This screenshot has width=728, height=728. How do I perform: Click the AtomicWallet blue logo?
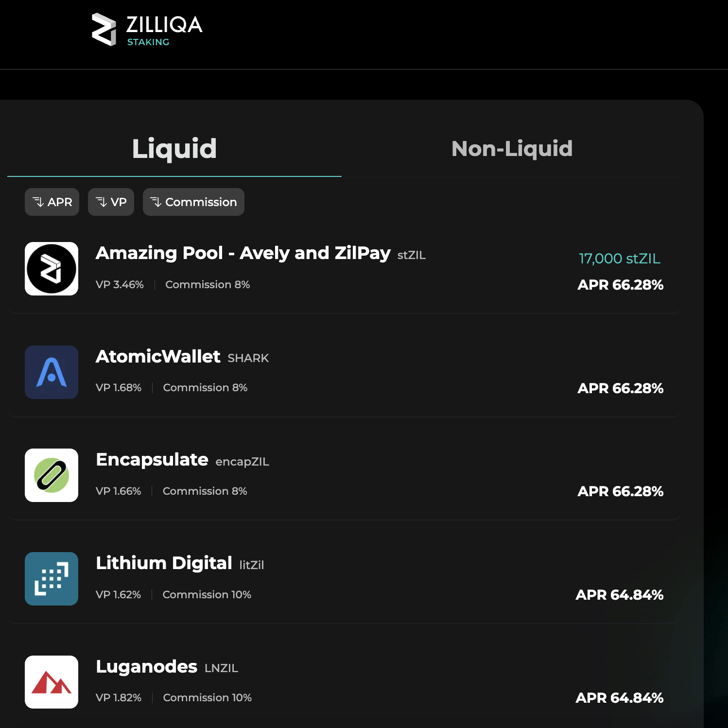52,372
